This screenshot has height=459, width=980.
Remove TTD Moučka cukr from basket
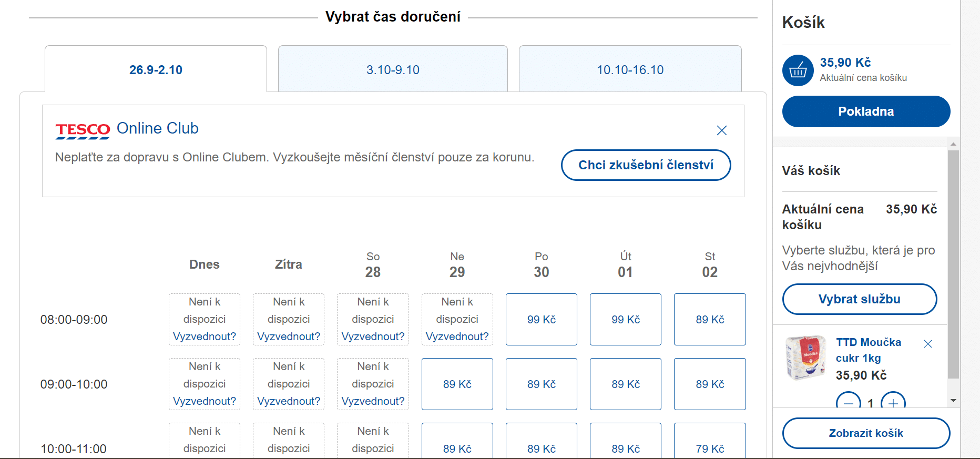(928, 344)
